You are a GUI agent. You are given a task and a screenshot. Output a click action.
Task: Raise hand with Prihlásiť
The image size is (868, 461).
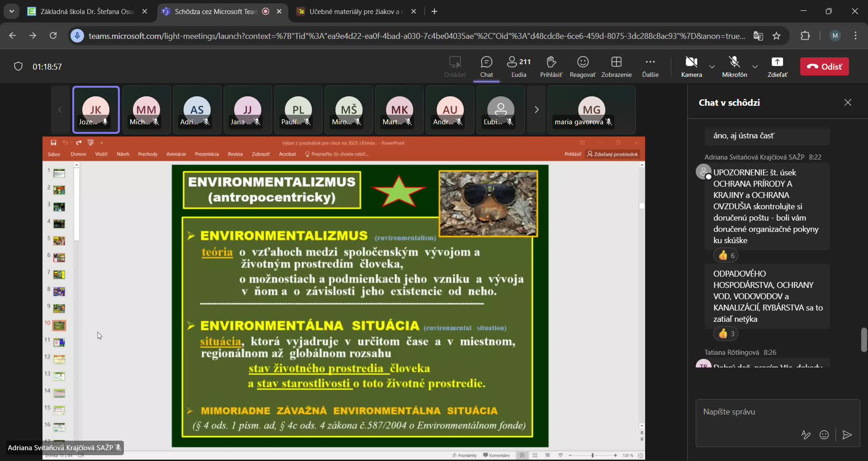551,66
